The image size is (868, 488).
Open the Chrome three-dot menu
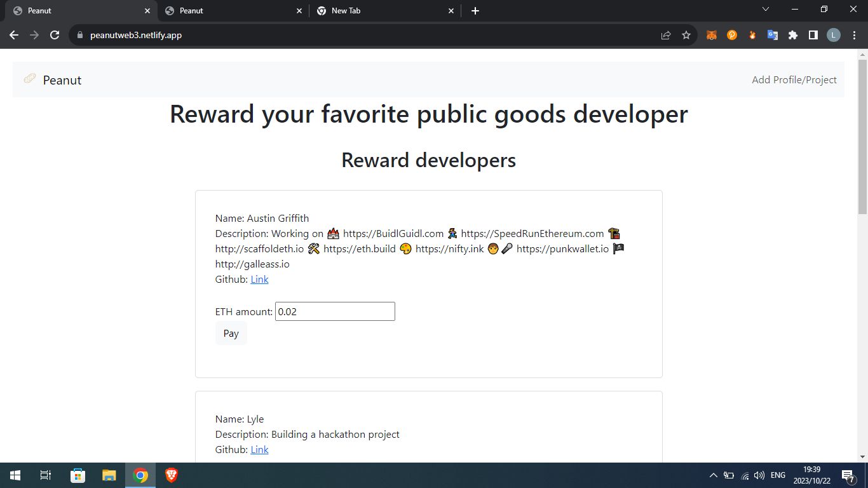tap(854, 35)
